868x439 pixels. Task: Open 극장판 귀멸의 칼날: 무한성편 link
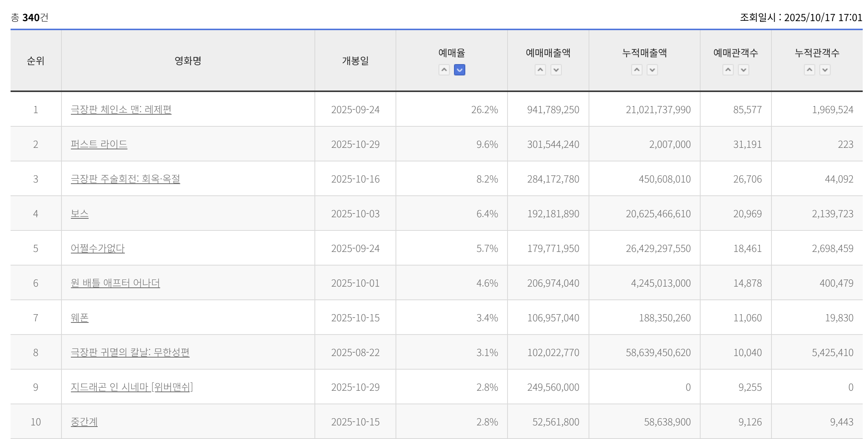pos(130,352)
